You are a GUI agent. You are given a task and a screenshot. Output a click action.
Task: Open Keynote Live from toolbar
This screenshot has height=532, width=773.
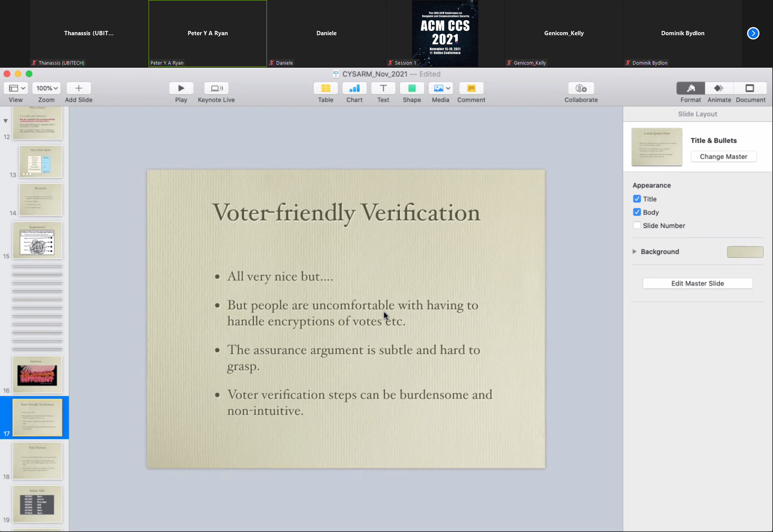tap(216, 88)
